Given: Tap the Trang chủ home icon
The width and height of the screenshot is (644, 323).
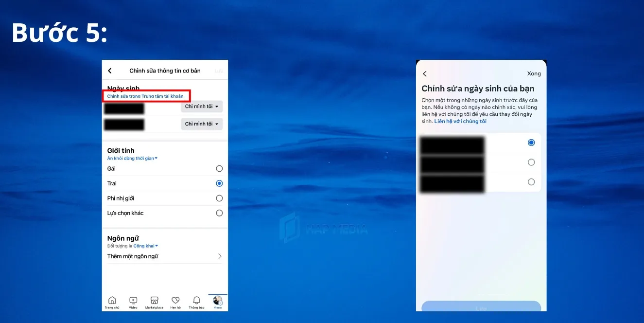Looking at the screenshot, I should coord(112,300).
